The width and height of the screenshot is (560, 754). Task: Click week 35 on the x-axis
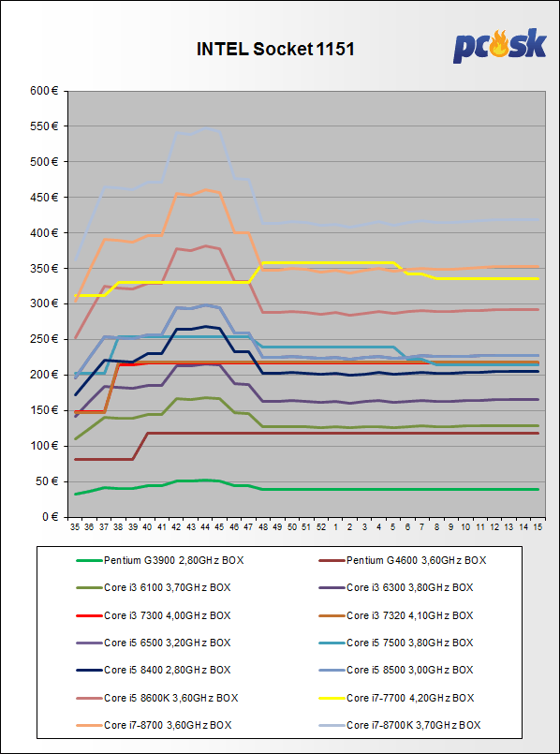tap(74, 527)
